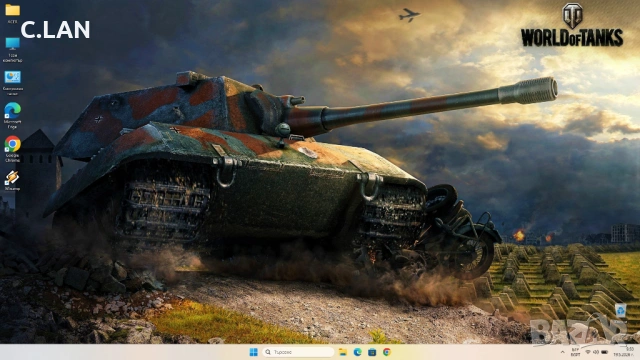Open the keyboard language indicator
This screenshot has height=360, width=640.
(x=576, y=352)
